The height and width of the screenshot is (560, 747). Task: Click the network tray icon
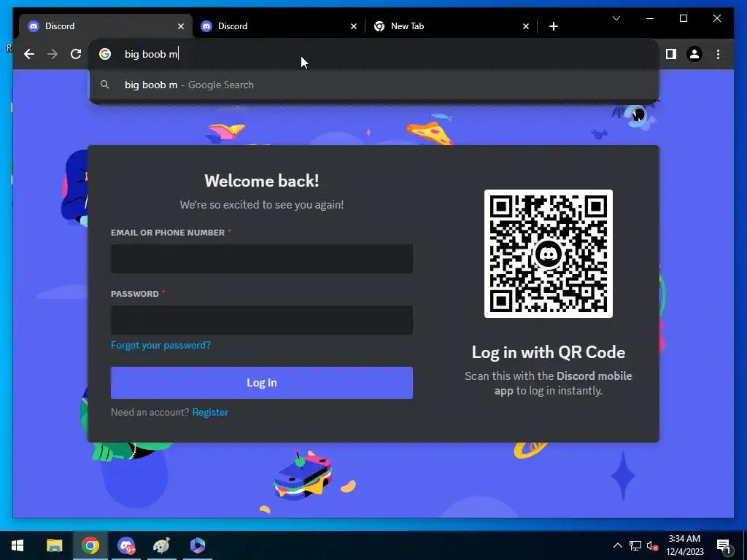pos(635,545)
